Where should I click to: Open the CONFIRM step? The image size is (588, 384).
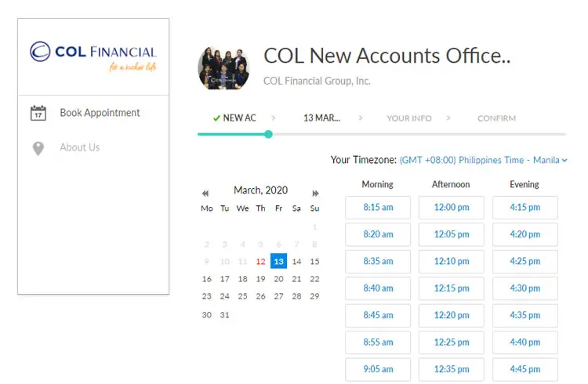(x=496, y=118)
